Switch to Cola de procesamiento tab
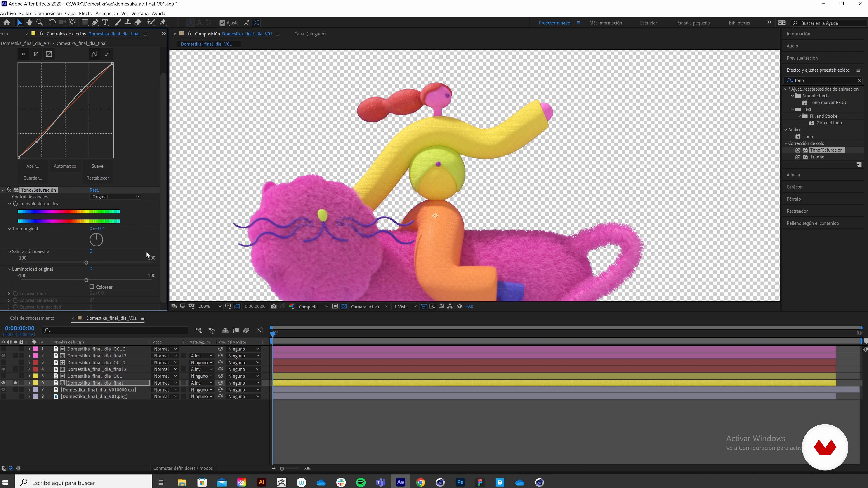Viewport: 868px width, 488px height. (32, 318)
